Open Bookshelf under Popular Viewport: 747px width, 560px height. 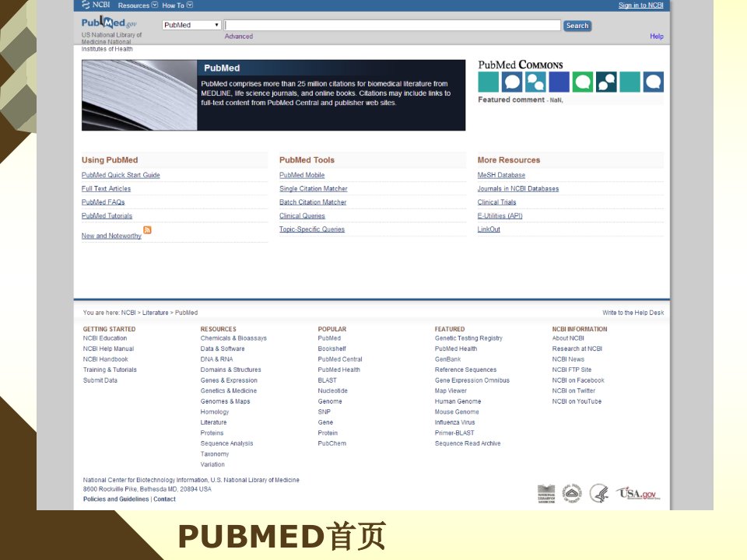[332, 348]
